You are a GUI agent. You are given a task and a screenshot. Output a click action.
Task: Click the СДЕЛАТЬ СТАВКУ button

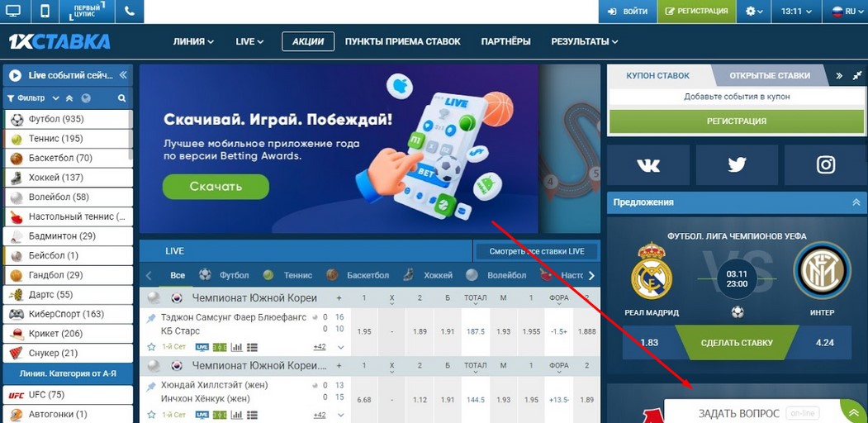[x=736, y=343]
